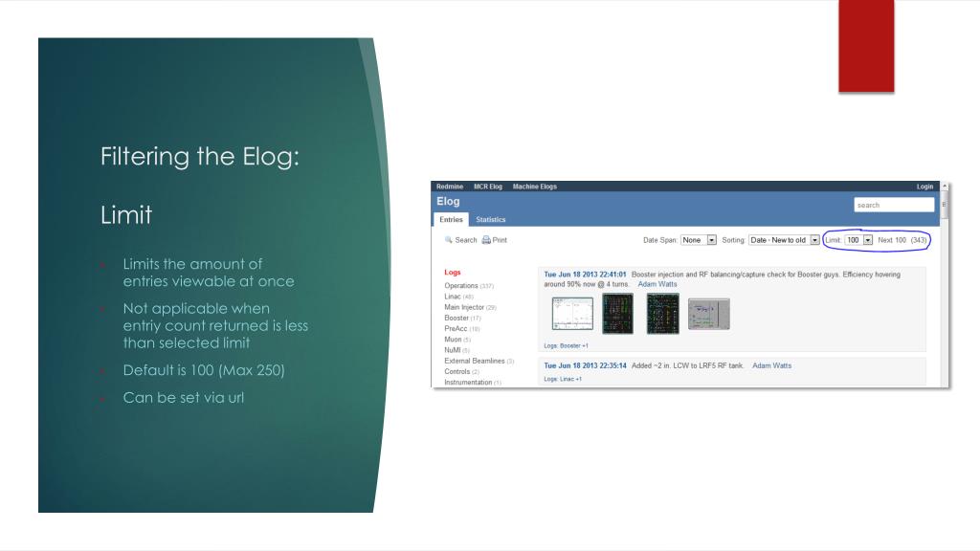Image resolution: width=980 pixels, height=551 pixels.
Task: Click the Elog page title
Action: [x=448, y=201]
